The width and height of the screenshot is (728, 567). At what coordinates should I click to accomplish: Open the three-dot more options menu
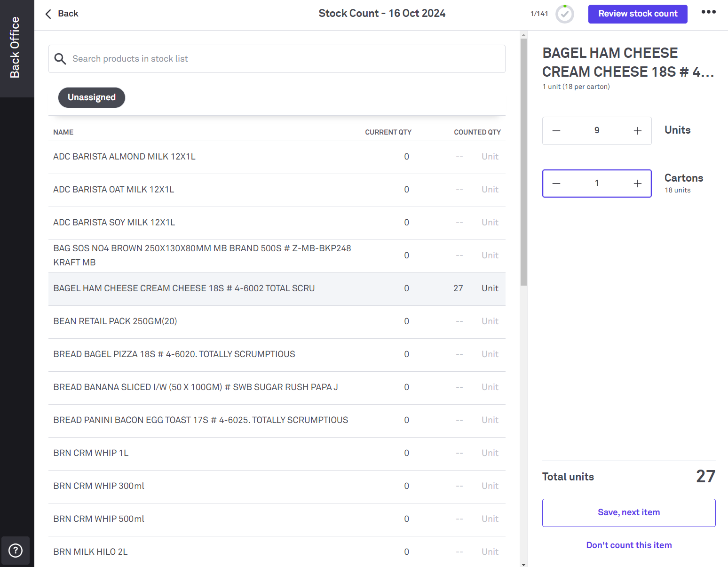point(708,12)
